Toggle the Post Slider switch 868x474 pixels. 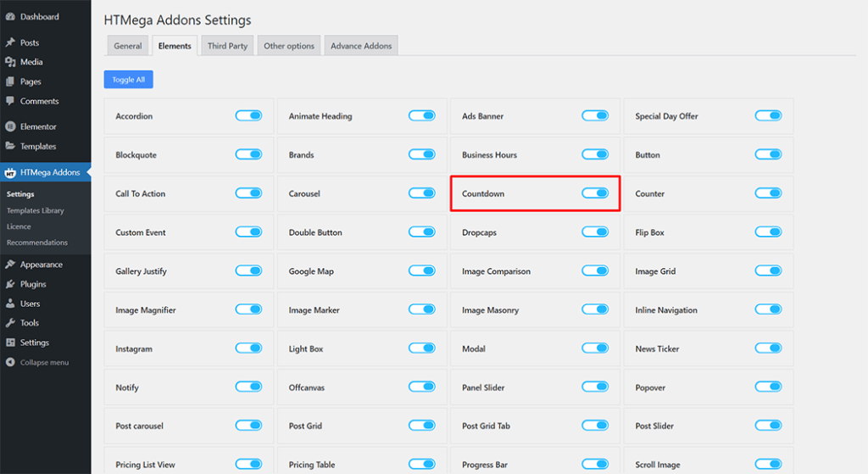[x=768, y=426]
